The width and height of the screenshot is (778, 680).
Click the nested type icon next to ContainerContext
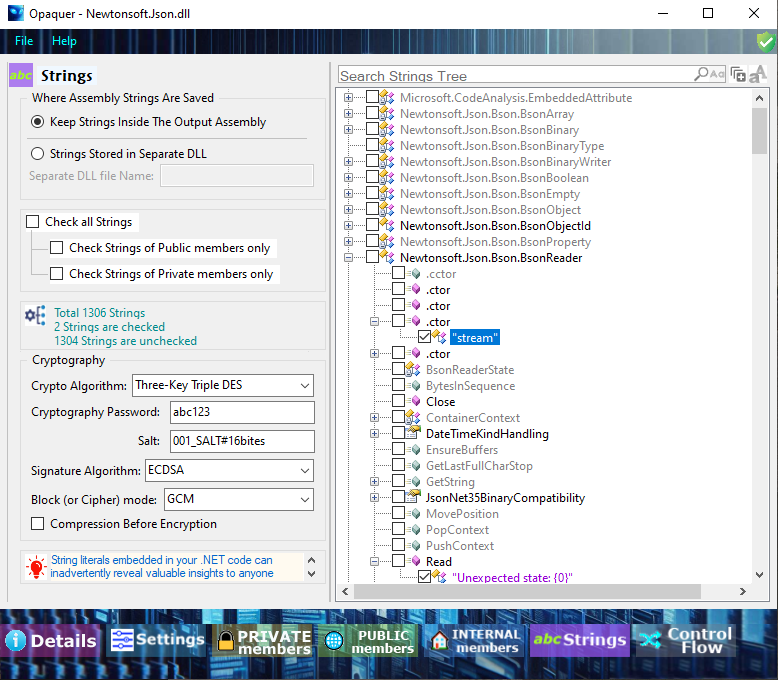pos(413,417)
